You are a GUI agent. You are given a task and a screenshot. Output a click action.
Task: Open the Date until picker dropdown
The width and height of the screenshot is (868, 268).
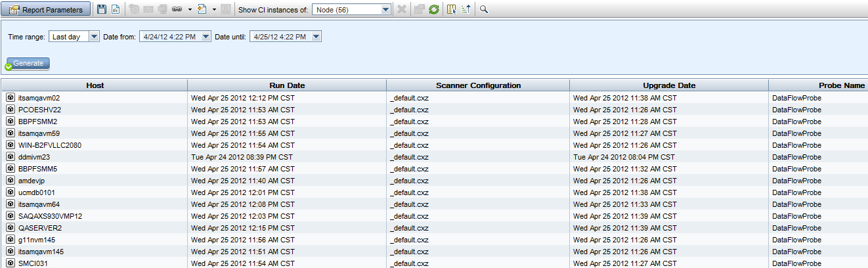point(316,37)
